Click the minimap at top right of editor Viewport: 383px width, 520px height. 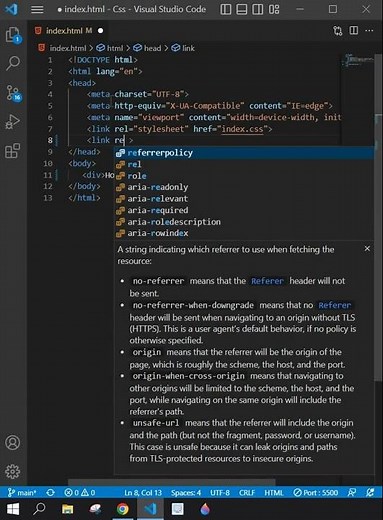tap(358, 61)
